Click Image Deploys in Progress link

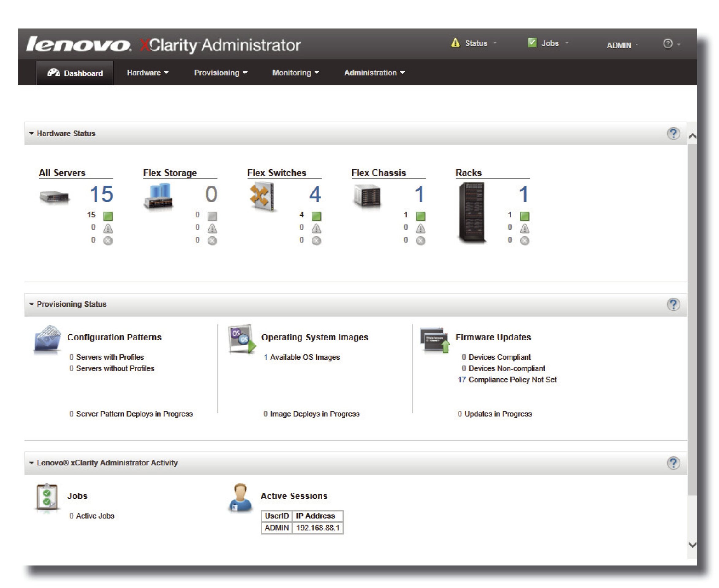pos(311,414)
